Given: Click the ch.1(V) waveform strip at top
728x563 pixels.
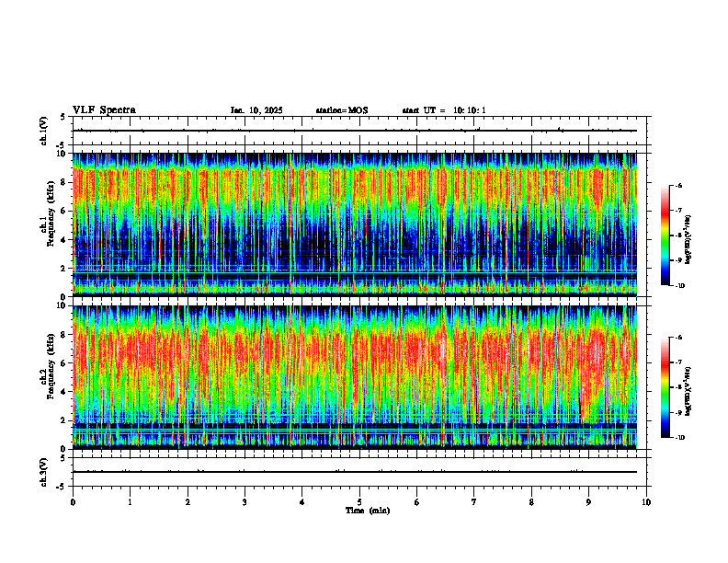Looking at the screenshot, I should pyautogui.click(x=361, y=131).
